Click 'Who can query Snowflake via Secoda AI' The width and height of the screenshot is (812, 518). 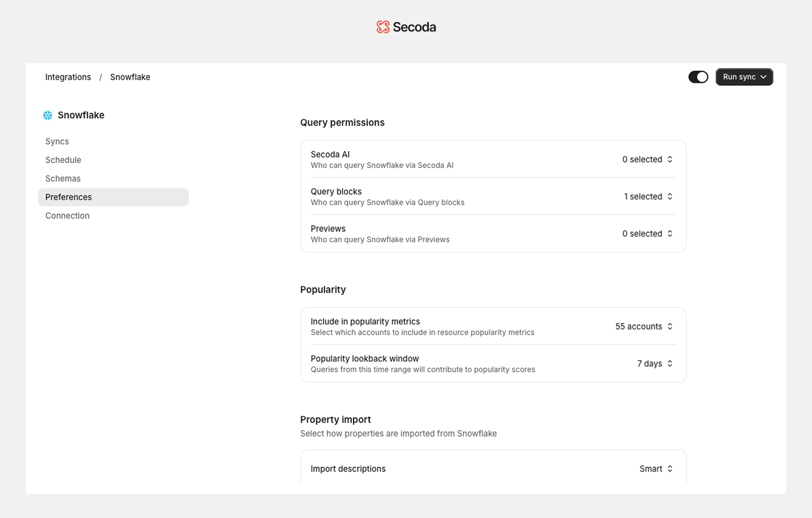click(x=382, y=165)
